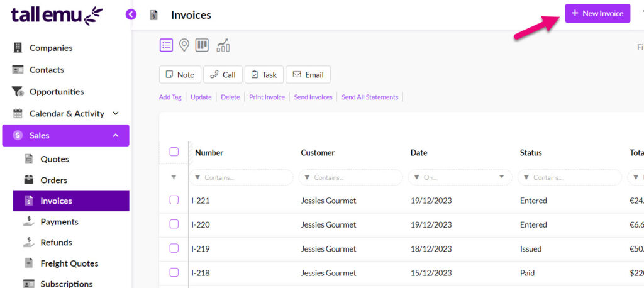Switch to list view icon
Viewport: 644px width, 288px height.
(x=166, y=45)
